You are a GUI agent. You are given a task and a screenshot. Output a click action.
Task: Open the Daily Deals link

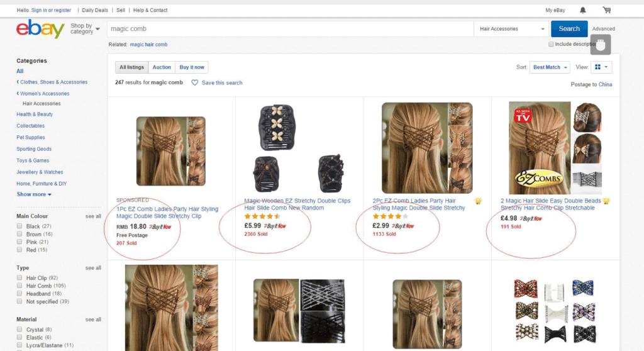[x=95, y=10]
